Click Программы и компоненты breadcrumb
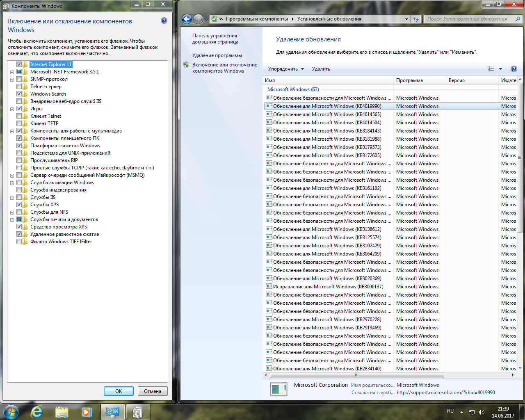525x420 pixels. pos(257,19)
